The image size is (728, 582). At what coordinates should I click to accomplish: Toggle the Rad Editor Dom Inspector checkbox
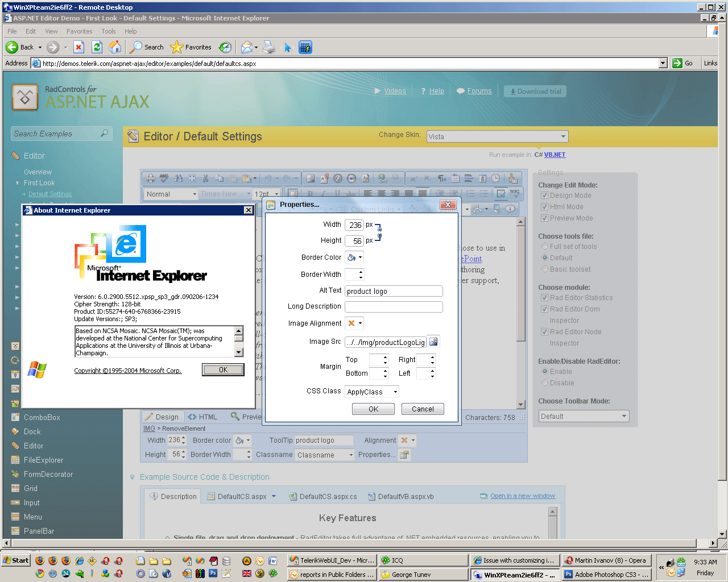544,309
